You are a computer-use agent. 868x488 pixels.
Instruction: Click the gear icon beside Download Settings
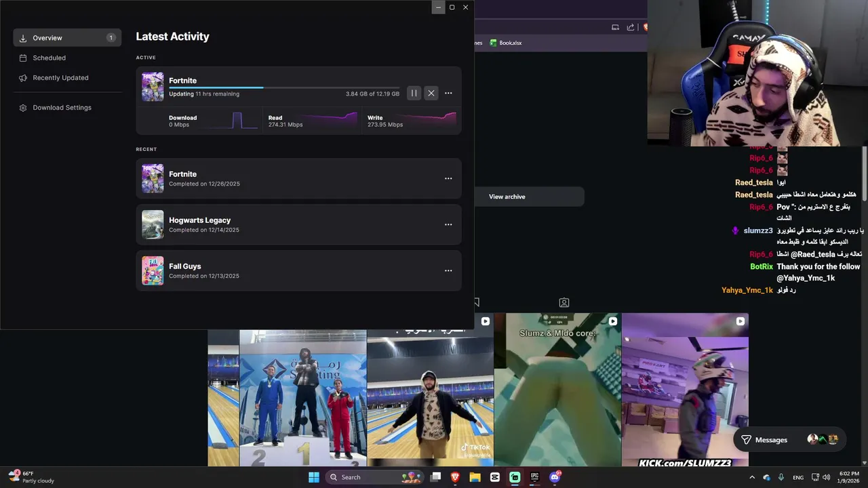coord(23,108)
